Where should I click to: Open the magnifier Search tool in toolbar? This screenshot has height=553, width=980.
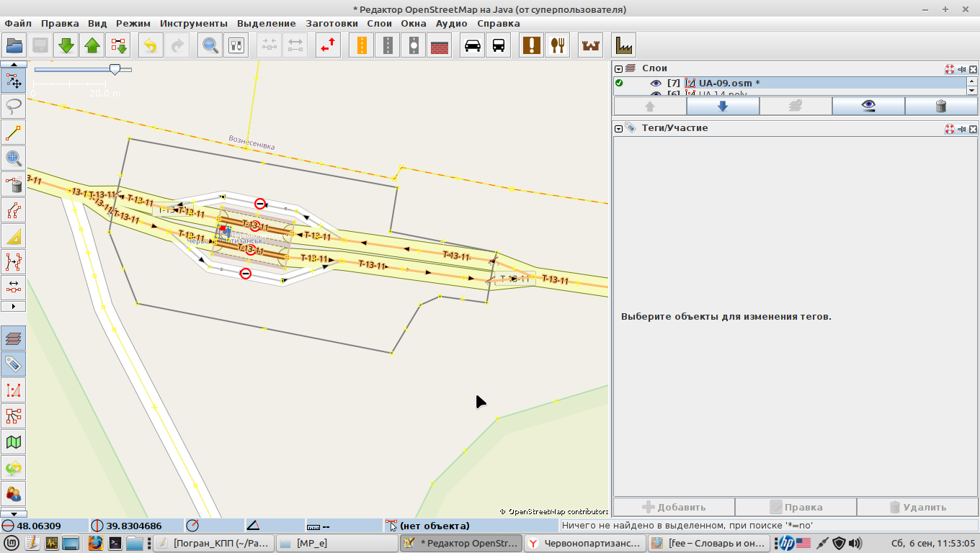[x=210, y=46]
